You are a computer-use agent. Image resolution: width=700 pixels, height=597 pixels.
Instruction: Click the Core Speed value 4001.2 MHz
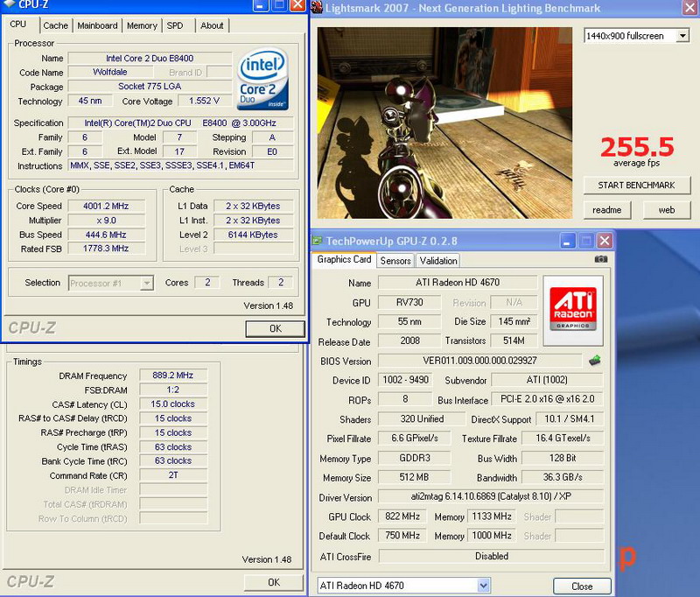tap(106, 206)
